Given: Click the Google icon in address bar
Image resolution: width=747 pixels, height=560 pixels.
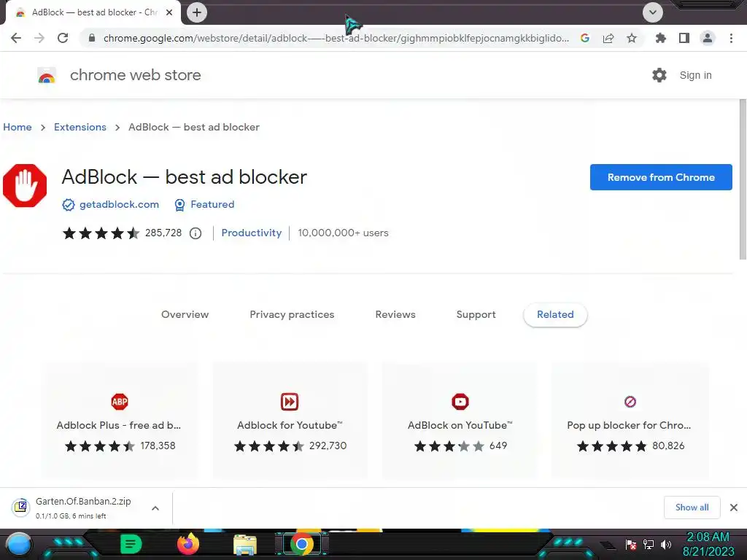Looking at the screenshot, I should click(x=584, y=38).
